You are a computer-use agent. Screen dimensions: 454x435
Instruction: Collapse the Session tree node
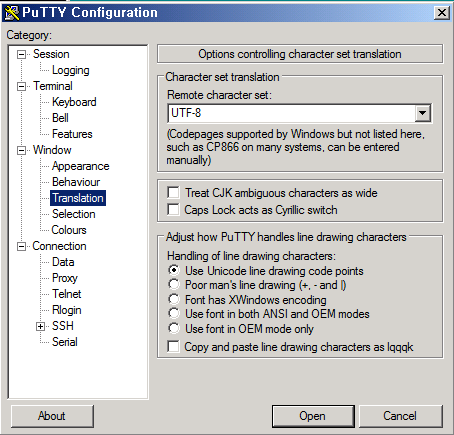pyautogui.click(x=21, y=54)
